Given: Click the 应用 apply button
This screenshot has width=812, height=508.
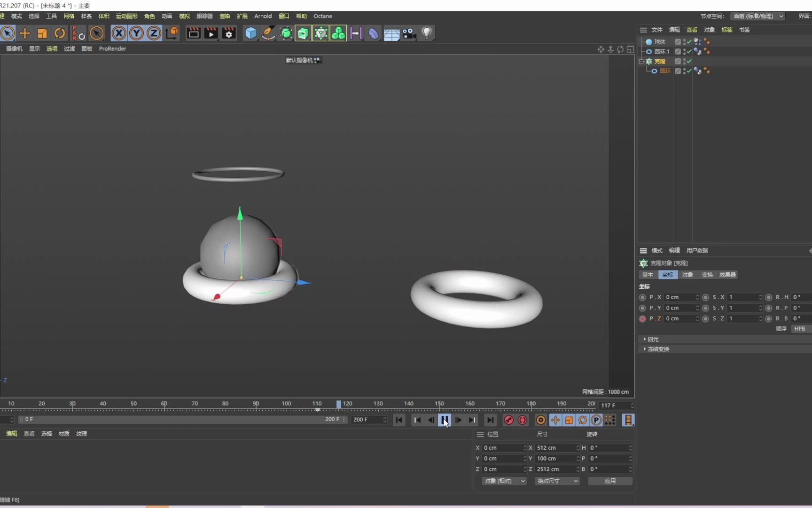Looking at the screenshot, I should coord(610,481).
